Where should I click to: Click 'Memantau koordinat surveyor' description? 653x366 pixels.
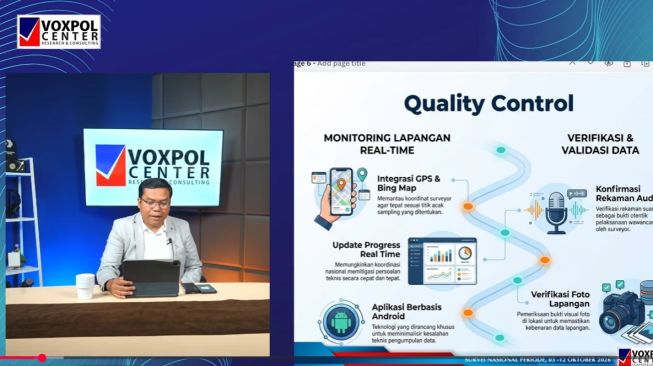coord(414,205)
